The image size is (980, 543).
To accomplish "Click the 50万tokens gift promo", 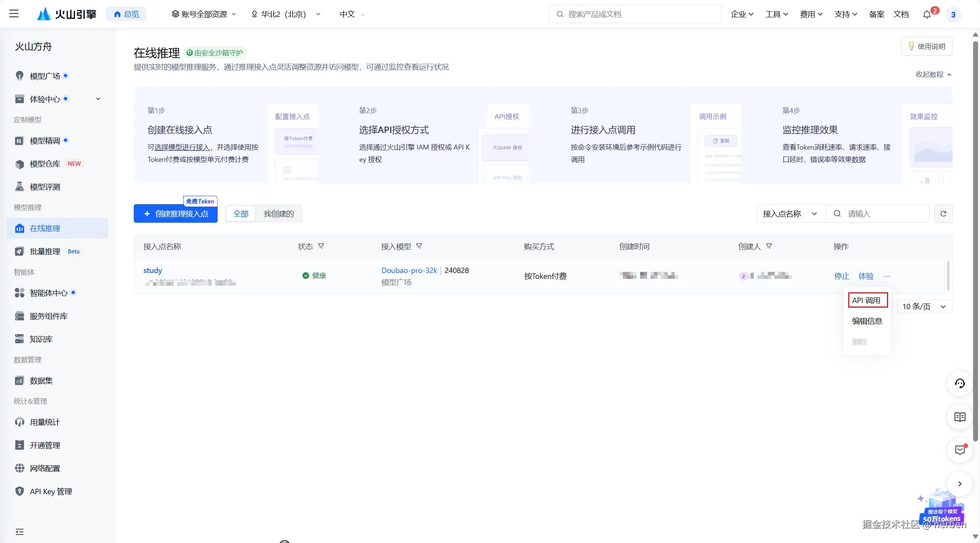I will tap(942, 508).
